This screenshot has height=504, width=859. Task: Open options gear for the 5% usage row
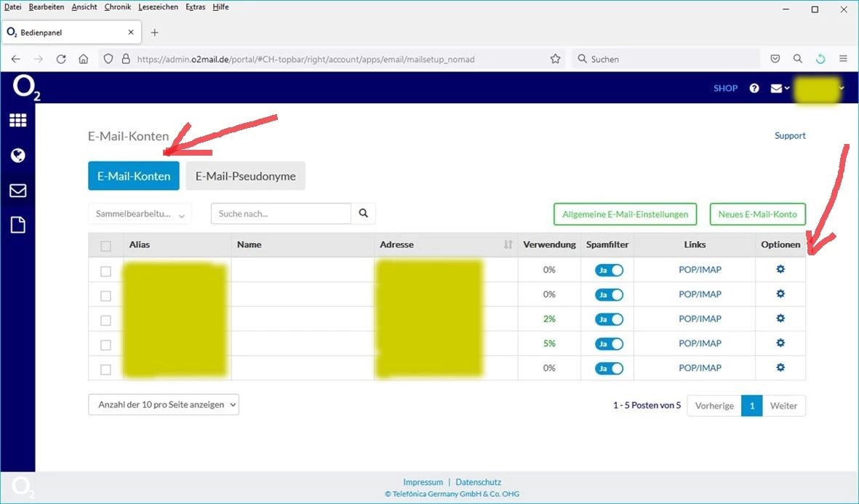point(780,343)
